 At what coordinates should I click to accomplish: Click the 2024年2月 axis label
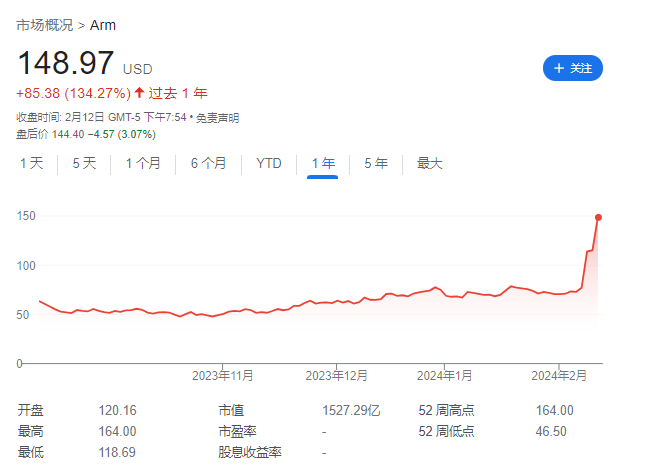(x=559, y=376)
